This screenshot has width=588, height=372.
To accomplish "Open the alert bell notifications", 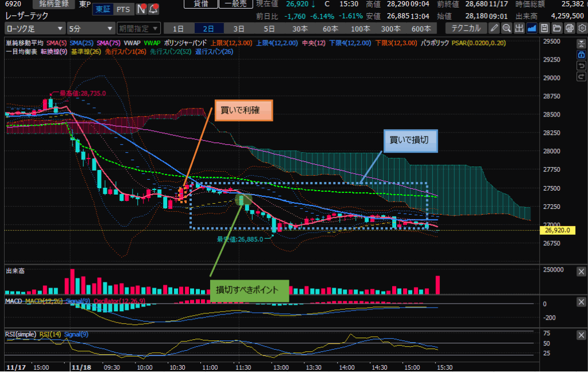I will pyautogui.click(x=153, y=9).
